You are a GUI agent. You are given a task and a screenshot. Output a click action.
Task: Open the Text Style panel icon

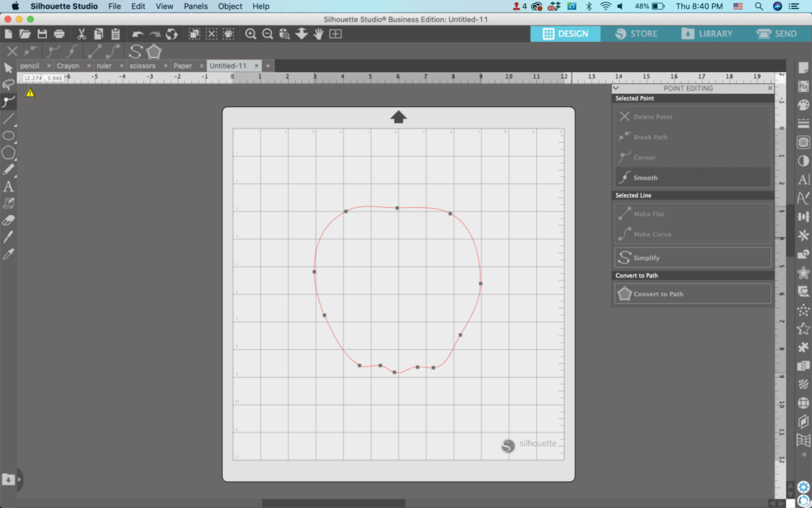click(x=803, y=179)
